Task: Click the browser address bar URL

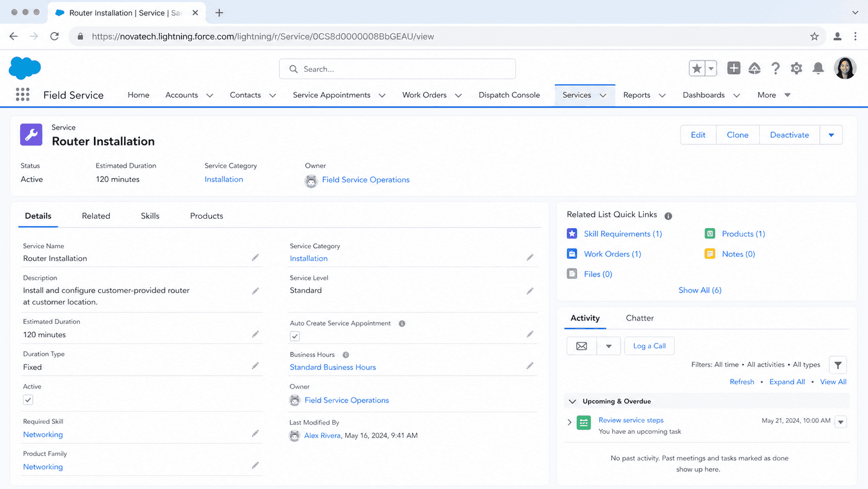Action: coord(263,36)
